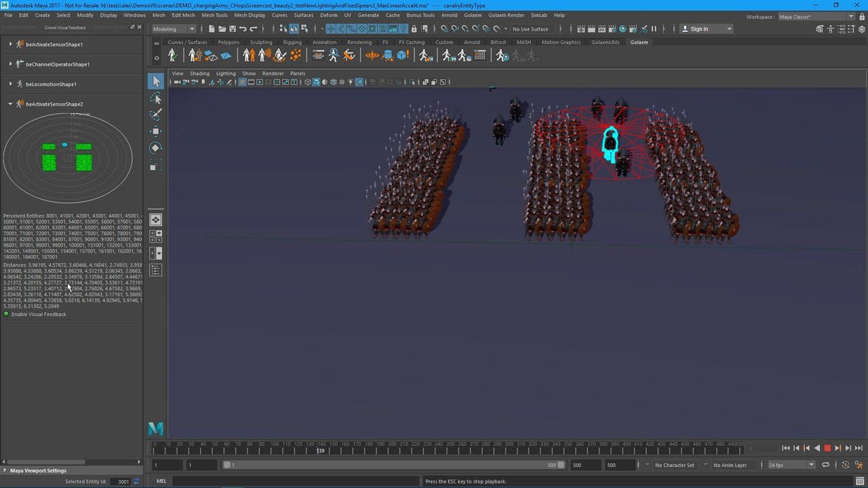Click the Open Scene folder icon

click(x=222, y=29)
